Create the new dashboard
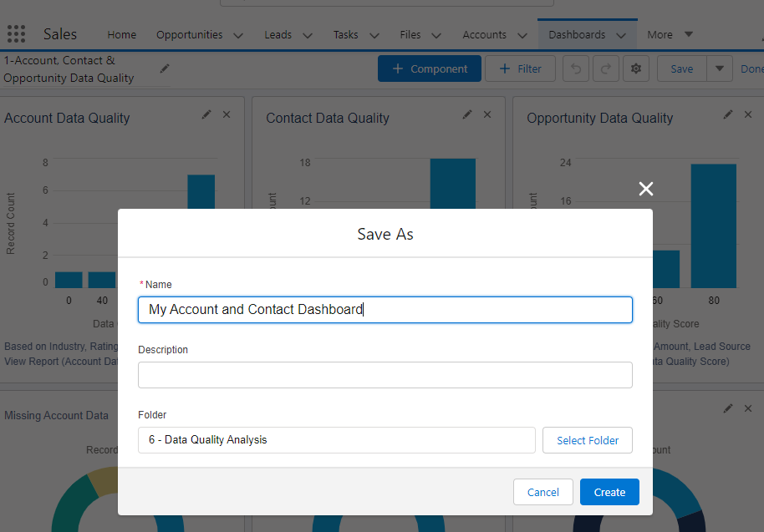 coord(609,492)
